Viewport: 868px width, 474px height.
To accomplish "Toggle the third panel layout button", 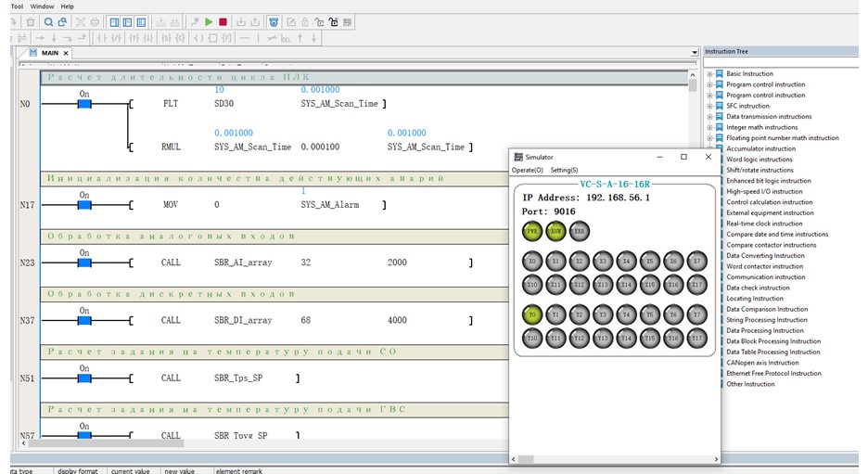I will pos(141,22).
